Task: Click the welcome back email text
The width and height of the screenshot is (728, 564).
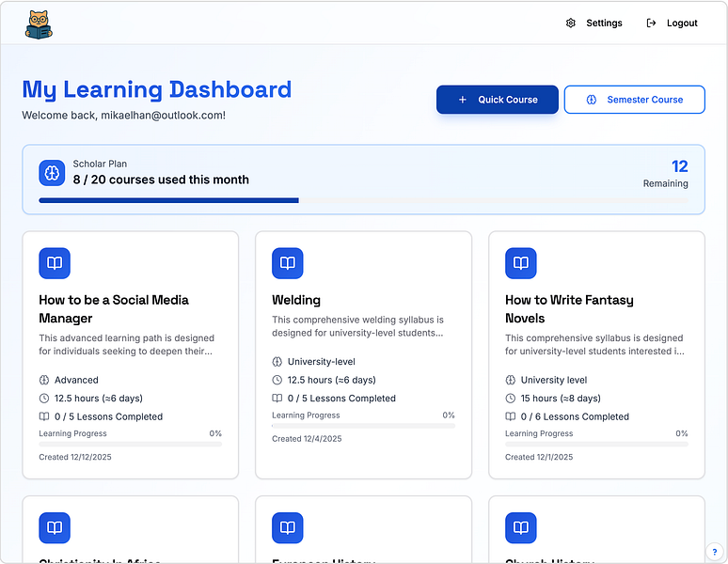Action: tap(123, 116)
